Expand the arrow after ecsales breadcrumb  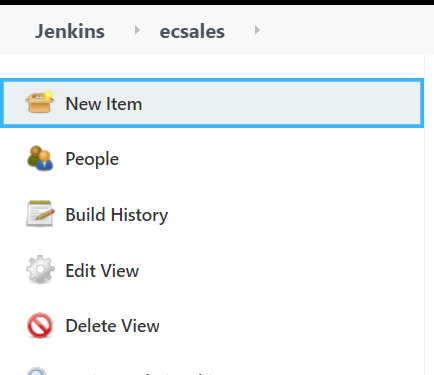click(257, 30)
